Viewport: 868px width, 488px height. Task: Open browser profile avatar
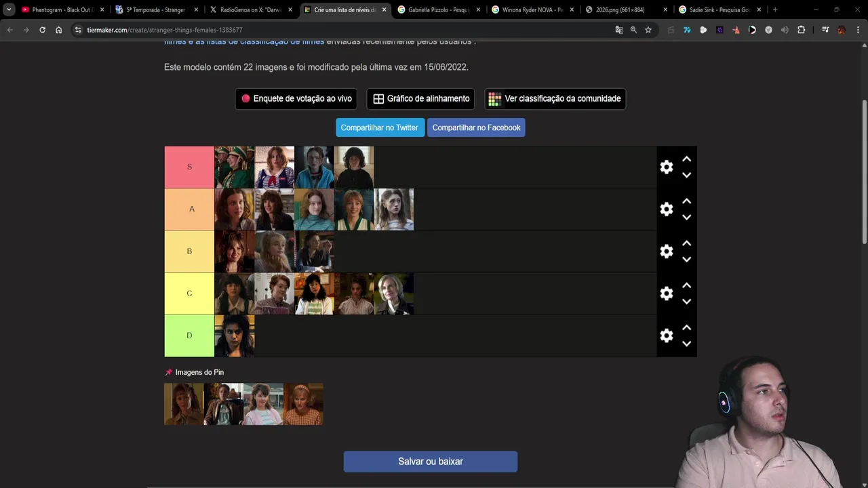coord(842,30)
